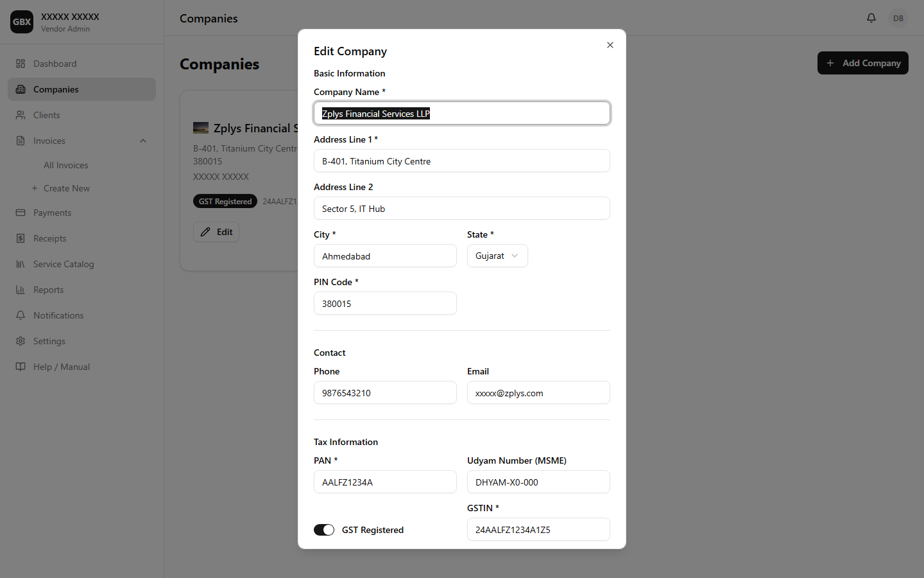This screenshot has width=924, height=578.
Task: Click the plus icon beside Create New
Action: point(35,188)
